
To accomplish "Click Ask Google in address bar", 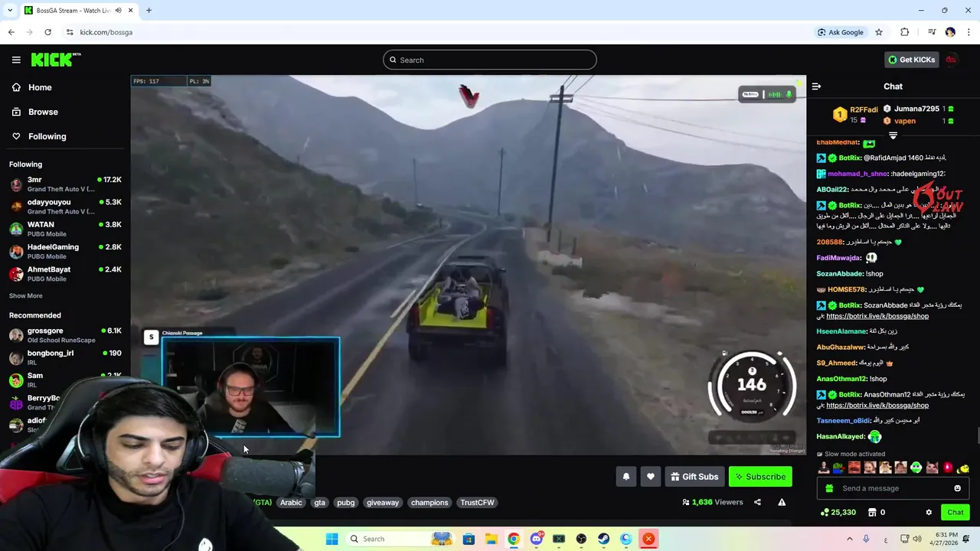I will coord(840,32).
